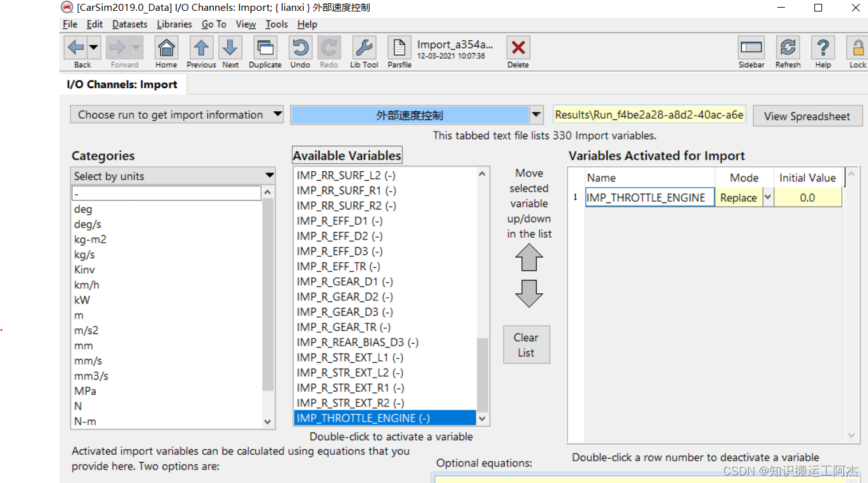Select the '-' unitless category

pyautogui.click(x=167, y=193)
